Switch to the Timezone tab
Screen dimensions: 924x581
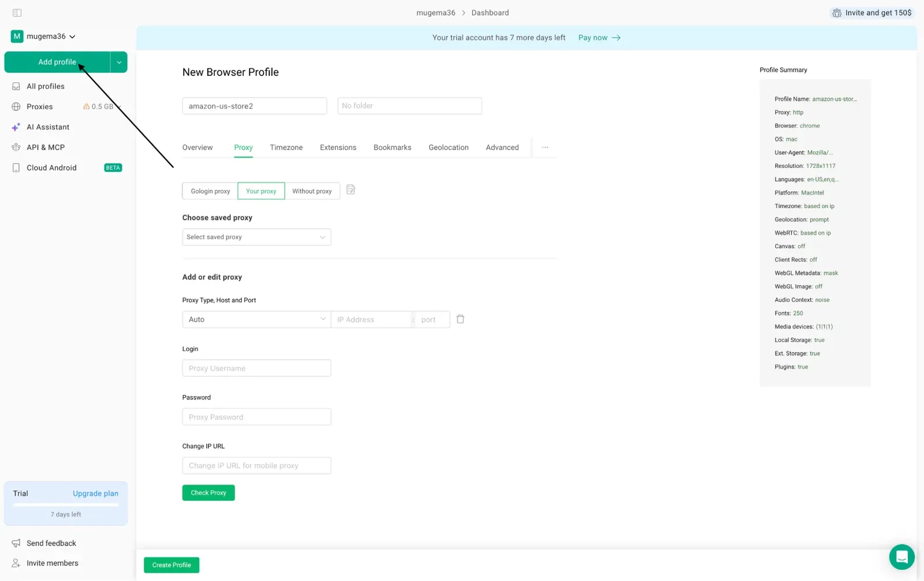pyautogui.click(x=286, y=147)
